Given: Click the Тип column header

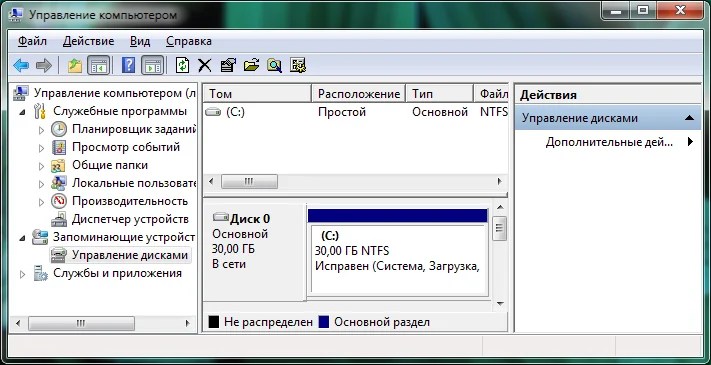Looking at the screenshot, I should point(439,94).
